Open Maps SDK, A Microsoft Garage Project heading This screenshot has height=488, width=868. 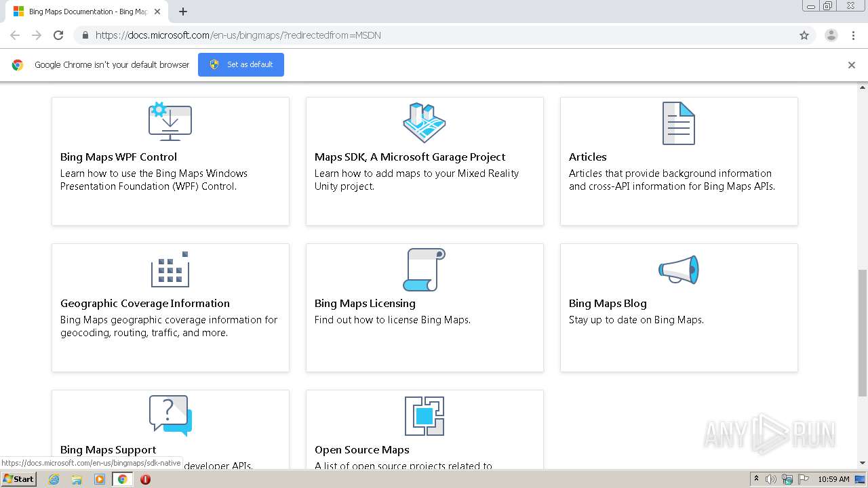pyautogui.click(x=410, y=157)
